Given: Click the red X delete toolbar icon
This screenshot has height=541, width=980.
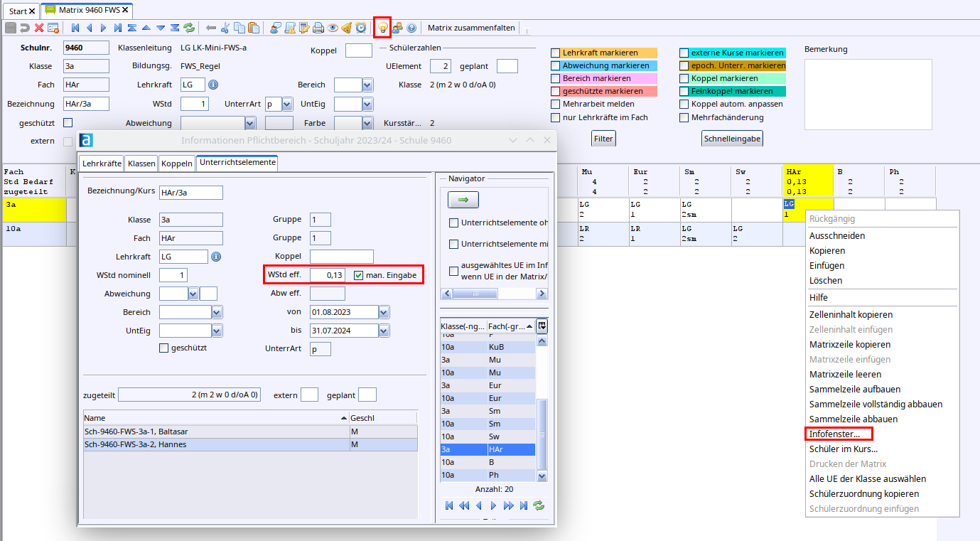Looking at the screenshot, I should (x=39, y=28).
